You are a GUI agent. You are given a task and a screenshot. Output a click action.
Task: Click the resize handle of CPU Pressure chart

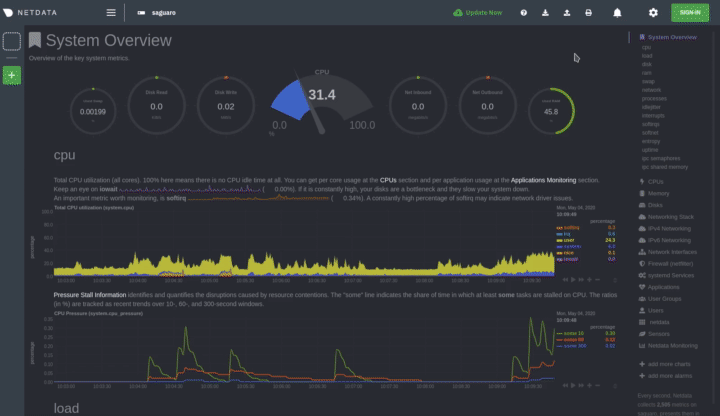click(x=615, y=386)
